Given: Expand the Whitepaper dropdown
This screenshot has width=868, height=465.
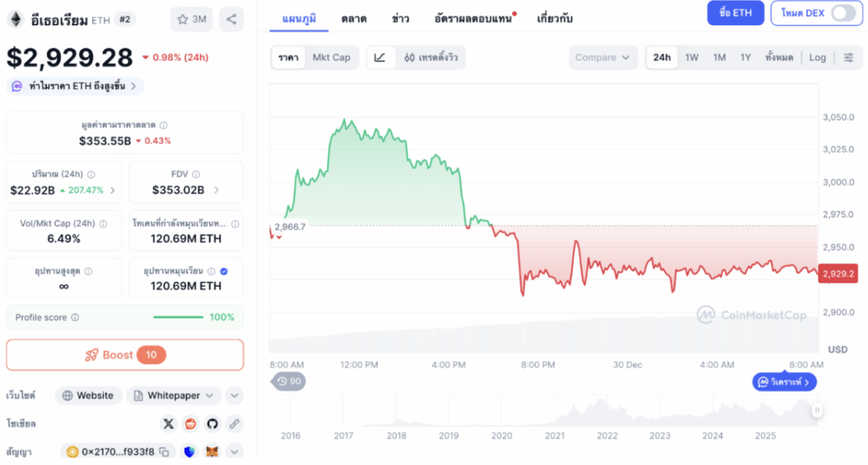Looking at the screenshot, I should 209,395.
